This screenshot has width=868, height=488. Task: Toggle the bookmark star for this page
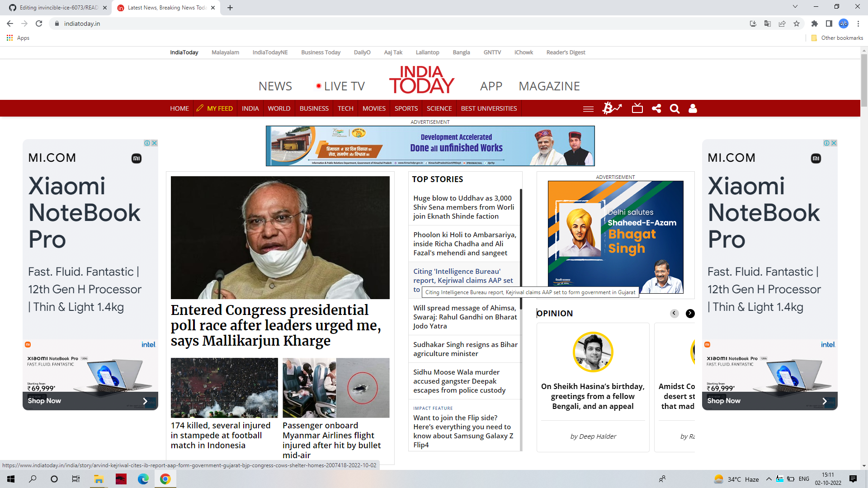pos(797,23)
